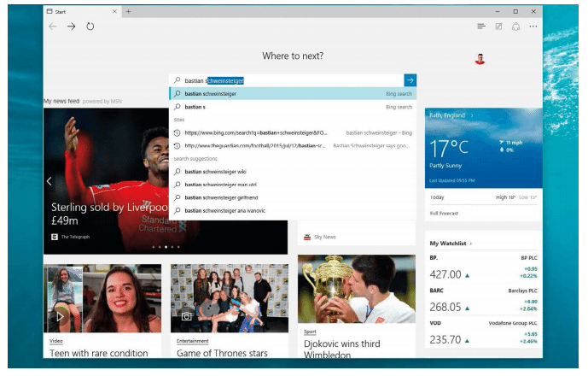Viewport: 588px width, 376px height.
Task: Click 'powered by MSN' label
Action: click(x=102, y=102)
